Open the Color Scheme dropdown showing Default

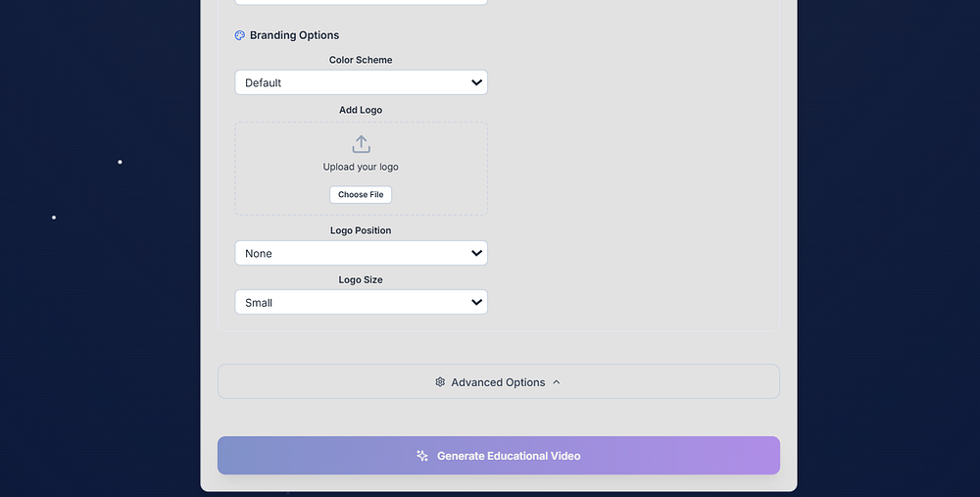coord(362,82)
